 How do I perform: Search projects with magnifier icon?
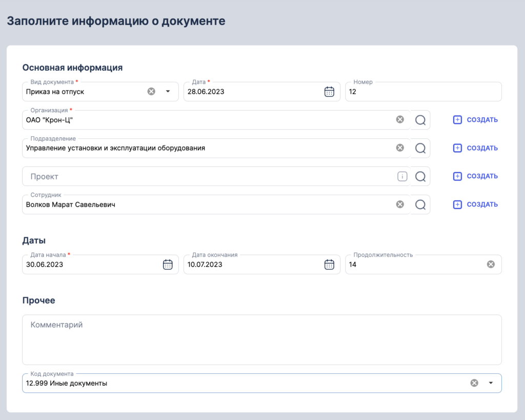420,176
